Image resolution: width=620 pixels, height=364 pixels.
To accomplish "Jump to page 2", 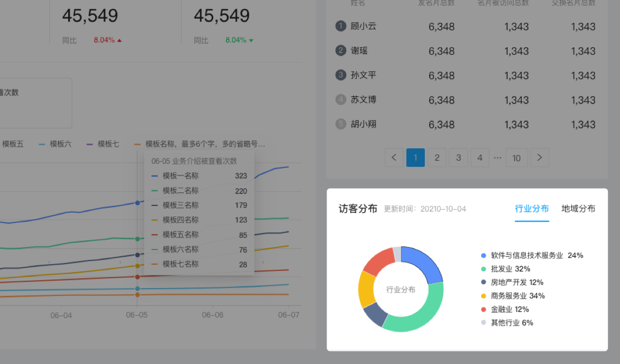I will tap(437, 158).
